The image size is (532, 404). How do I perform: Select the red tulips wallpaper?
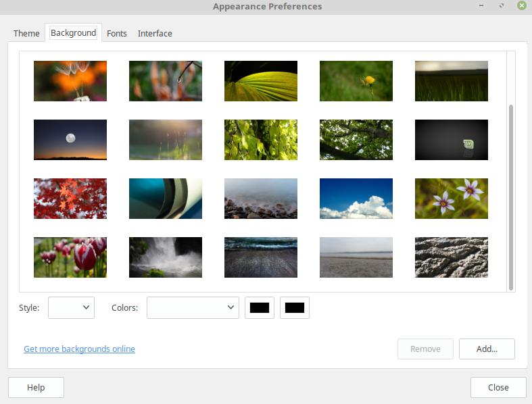click(x=70, y=257)
